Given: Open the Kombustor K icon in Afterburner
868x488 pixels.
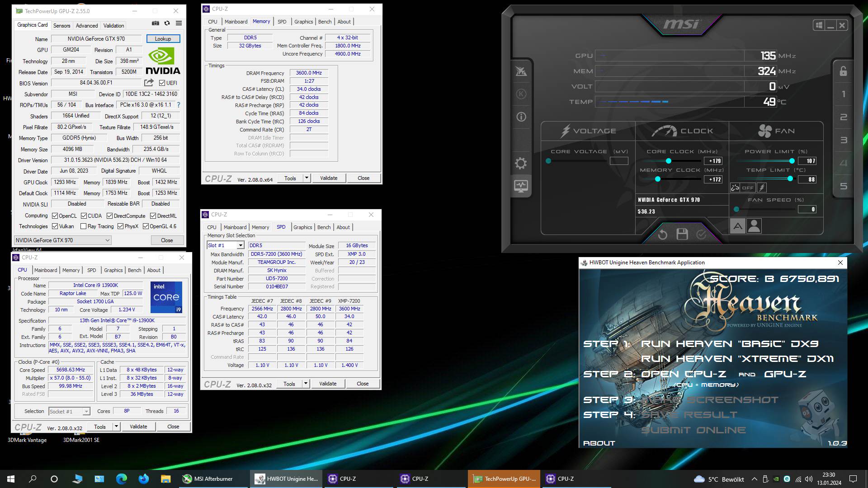Looking at the screenshot, I should click(521, 94).
